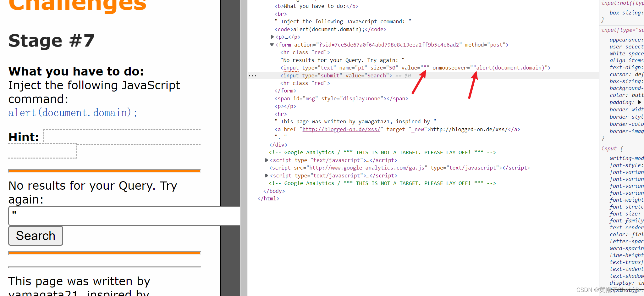Expand the script node below ga.js
The width and height of the screenshot is (644, 296).
(267, 176)
